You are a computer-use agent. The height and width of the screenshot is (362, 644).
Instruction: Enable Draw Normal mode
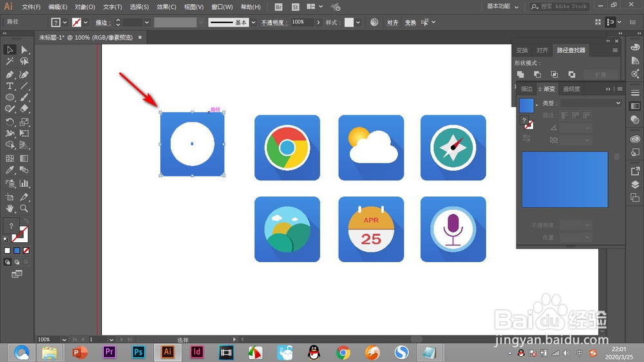coord(7,262)
